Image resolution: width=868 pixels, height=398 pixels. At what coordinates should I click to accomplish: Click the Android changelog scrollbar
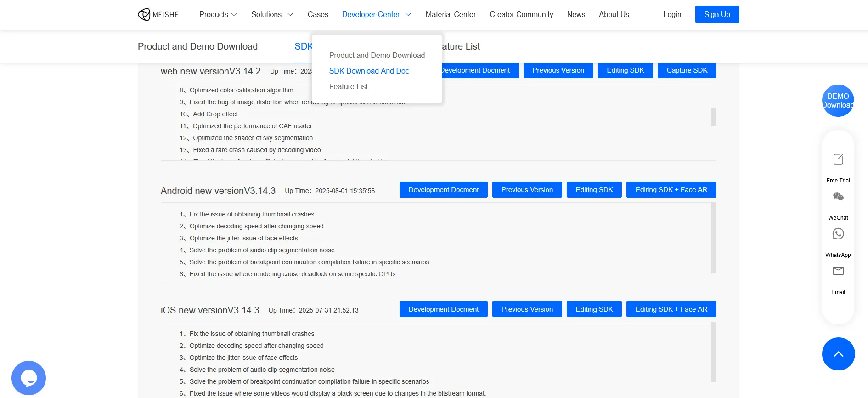click(713, 238)
